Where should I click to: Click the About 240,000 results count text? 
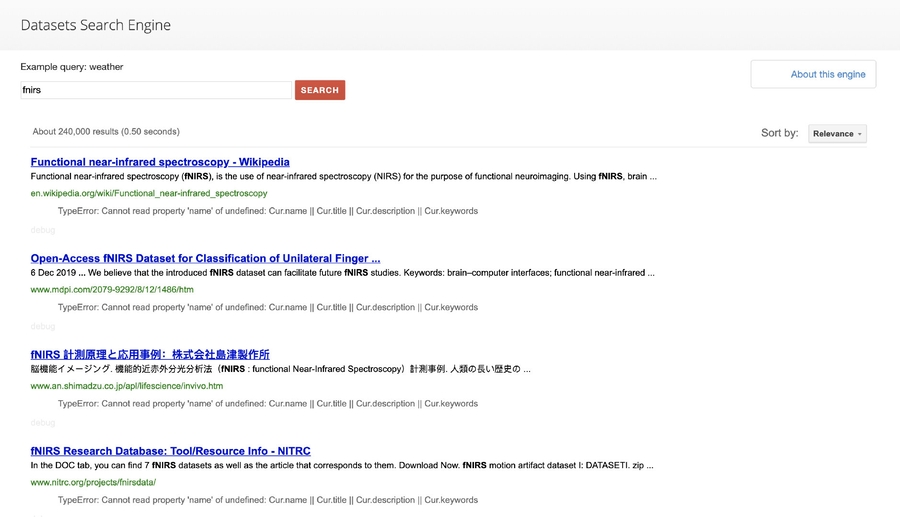[x=106, y=131]
